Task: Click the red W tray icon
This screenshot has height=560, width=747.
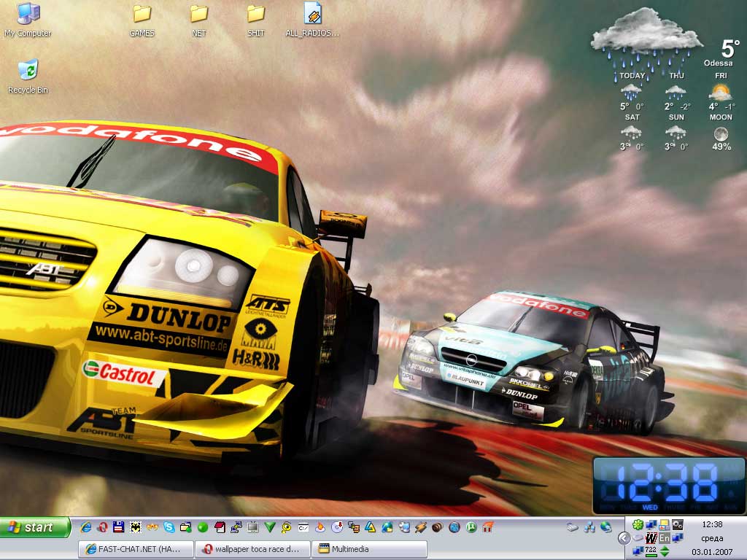Action: click(x=651, y=538)
